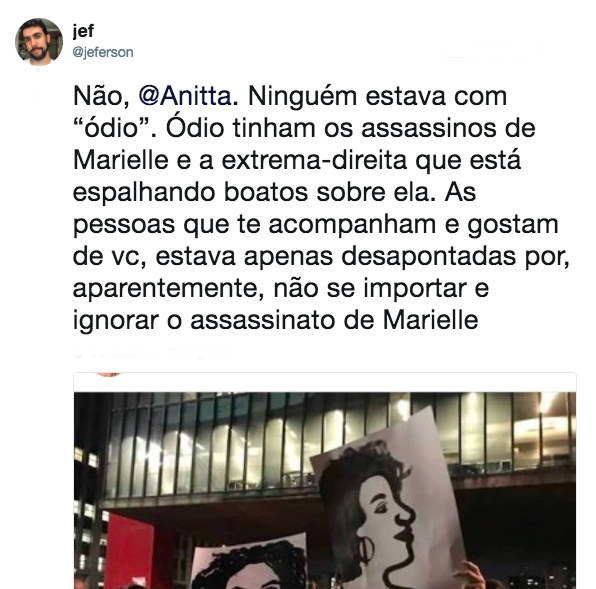This screenshot has width=596, height=589.
Task: Click the word "assassinos" in tweet text
Action: 429,128
